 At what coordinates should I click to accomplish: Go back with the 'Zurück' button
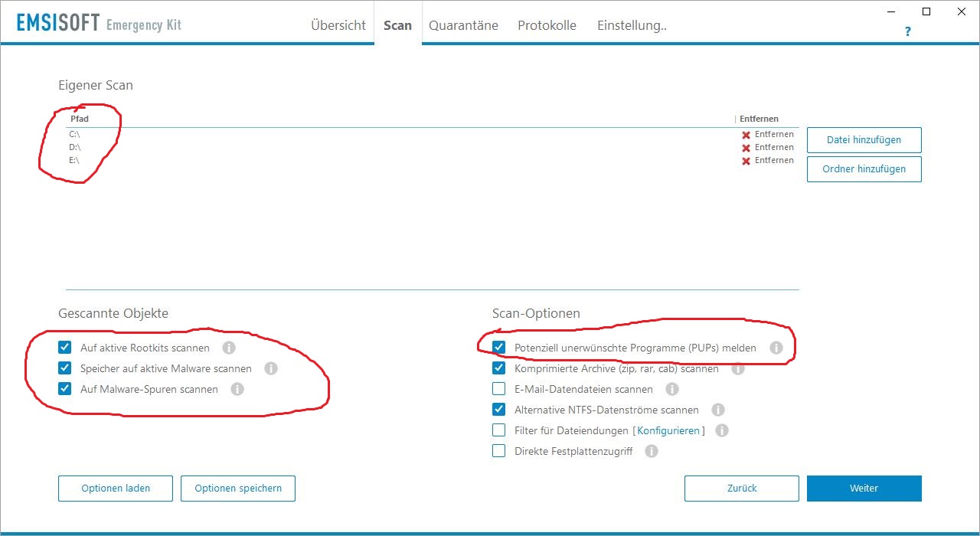pyautogui.click(x=742, y=489)
